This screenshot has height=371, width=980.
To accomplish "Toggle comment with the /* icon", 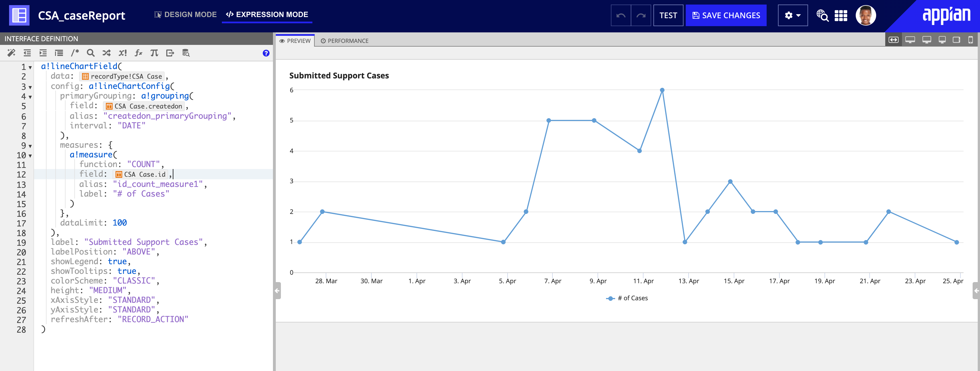I will [x=75, y=53].
